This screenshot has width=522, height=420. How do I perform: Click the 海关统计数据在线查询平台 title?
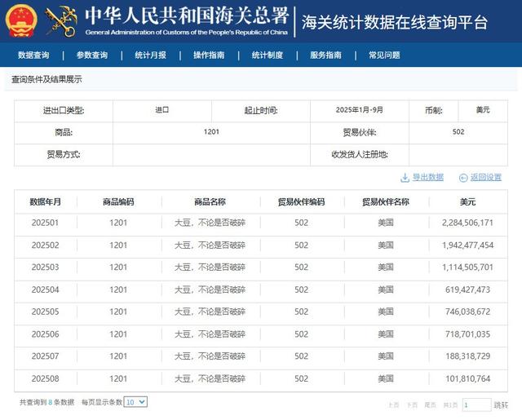pyautogui.click(x=395, y=23)
